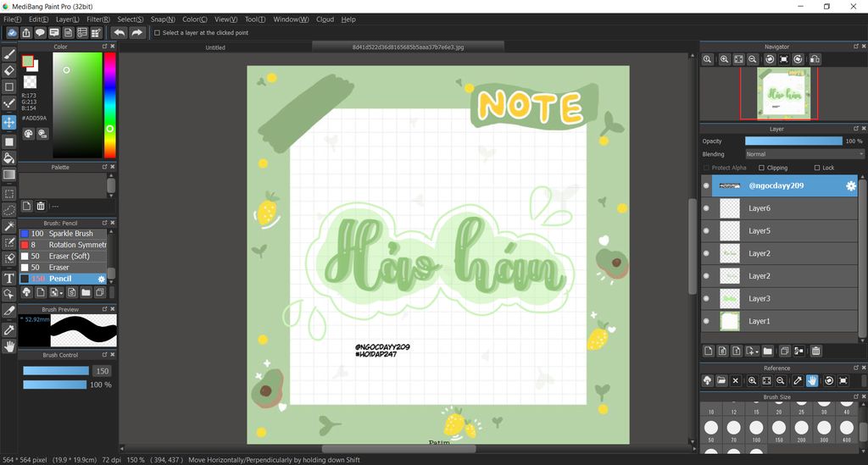Open settings gear of @ngocdayy209 layer
The height and width of the screenshot is (465, 868).
click(x=851, y=185)
